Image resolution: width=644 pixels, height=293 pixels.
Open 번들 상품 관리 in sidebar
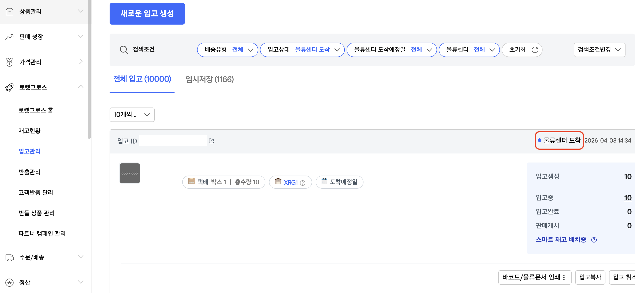tap(37, 213)
